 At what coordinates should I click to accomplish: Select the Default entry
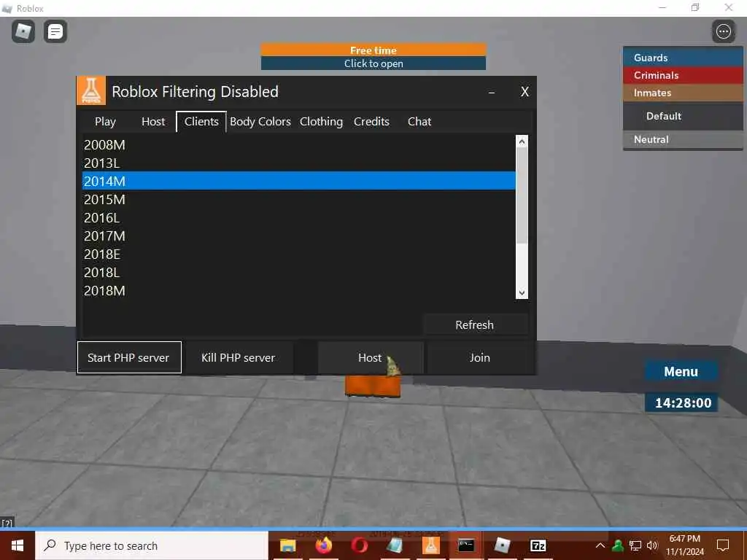point(683,116)
